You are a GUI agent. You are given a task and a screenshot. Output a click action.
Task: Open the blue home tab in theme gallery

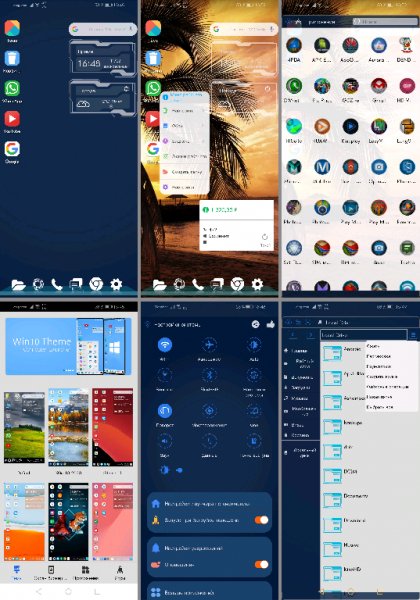(x=17, y=572)
